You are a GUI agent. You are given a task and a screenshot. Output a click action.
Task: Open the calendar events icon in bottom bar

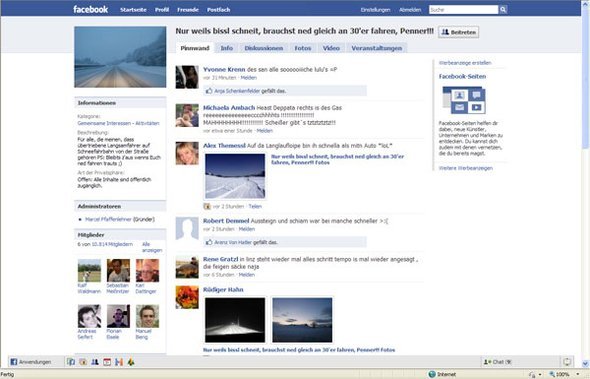click(107, 362)
